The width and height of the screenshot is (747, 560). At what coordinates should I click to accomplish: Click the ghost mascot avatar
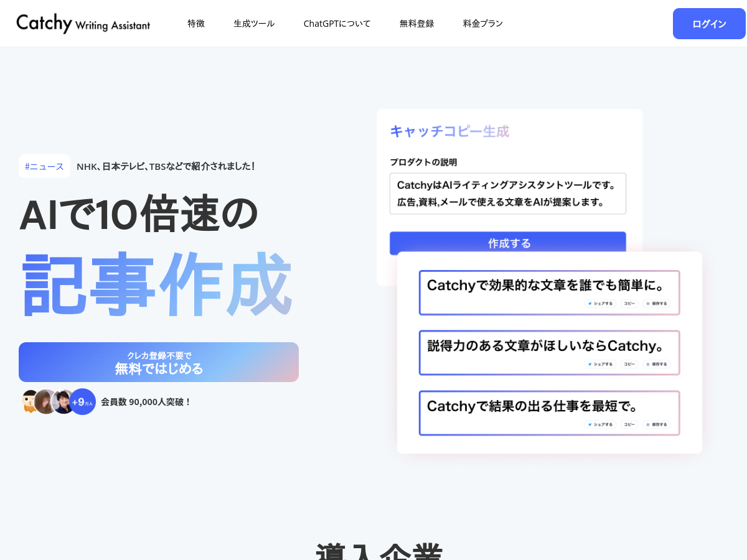29,401
